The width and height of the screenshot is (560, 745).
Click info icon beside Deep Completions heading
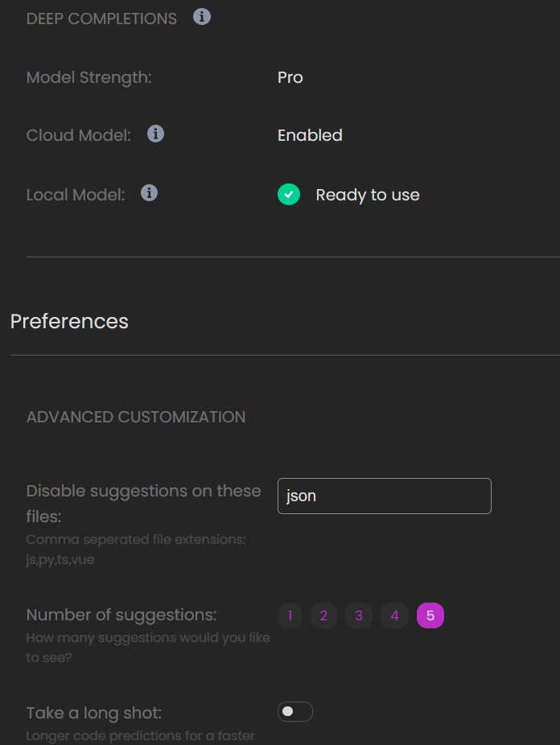(x=202, y=17)
